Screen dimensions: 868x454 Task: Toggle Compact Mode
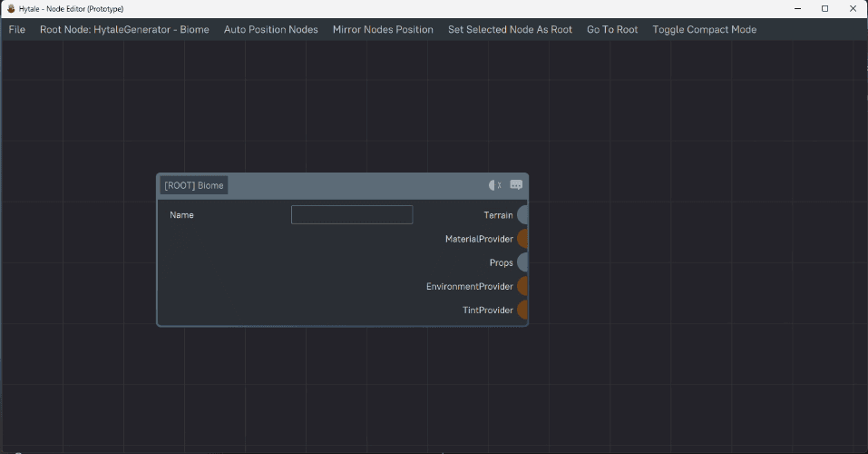pyautogui.click(x=704, y=29)
